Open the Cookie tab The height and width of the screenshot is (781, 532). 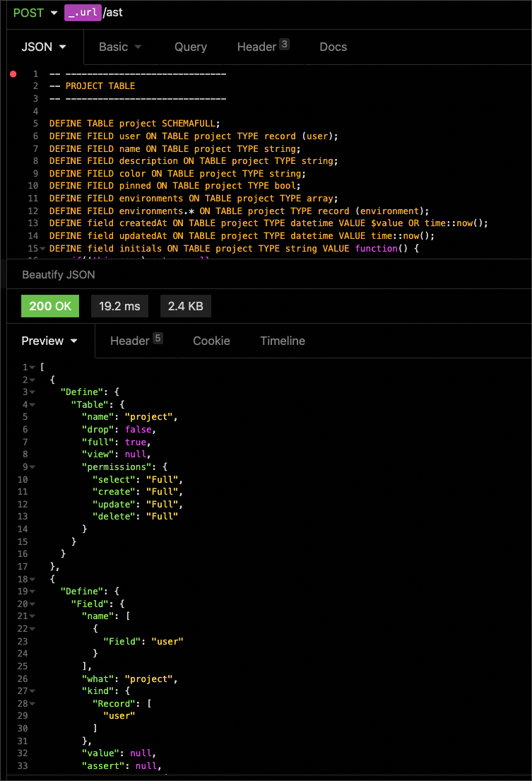(211, 341)
